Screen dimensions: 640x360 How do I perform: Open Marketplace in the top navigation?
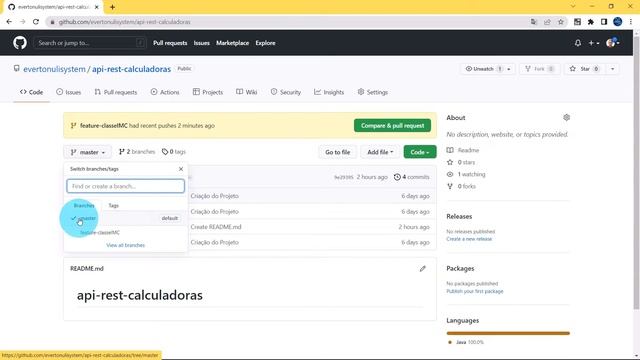pos(232,43)
